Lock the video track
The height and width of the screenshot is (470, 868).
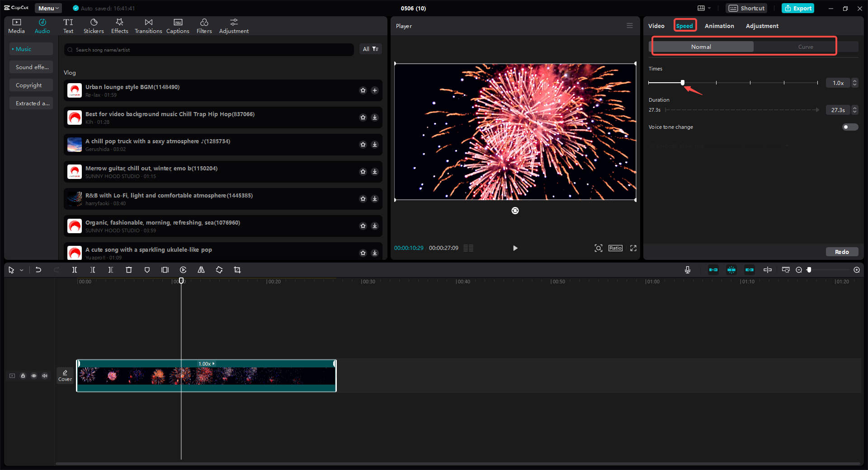click(x=23, y=376)
